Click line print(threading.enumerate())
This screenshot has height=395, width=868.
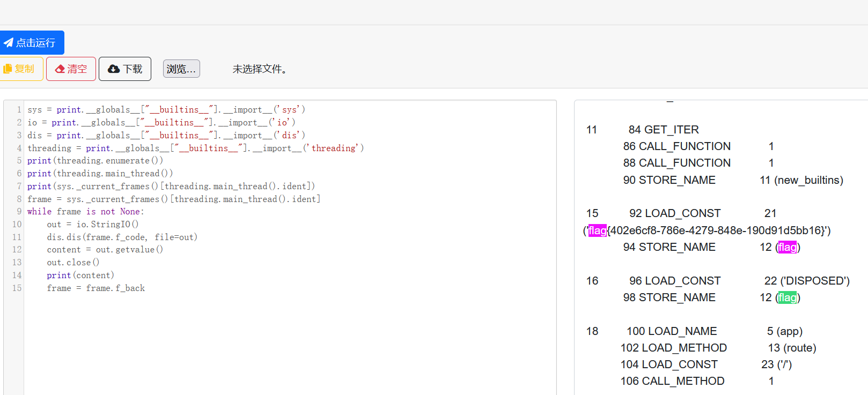[95, 160]
